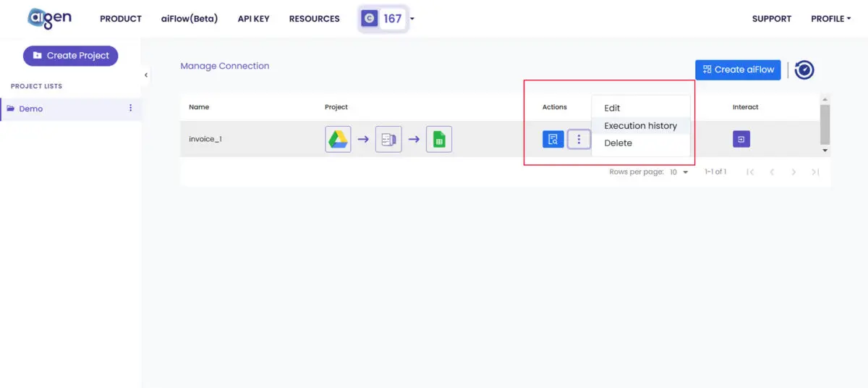
Task: Go to the first page of results
Action: (750, 172)
